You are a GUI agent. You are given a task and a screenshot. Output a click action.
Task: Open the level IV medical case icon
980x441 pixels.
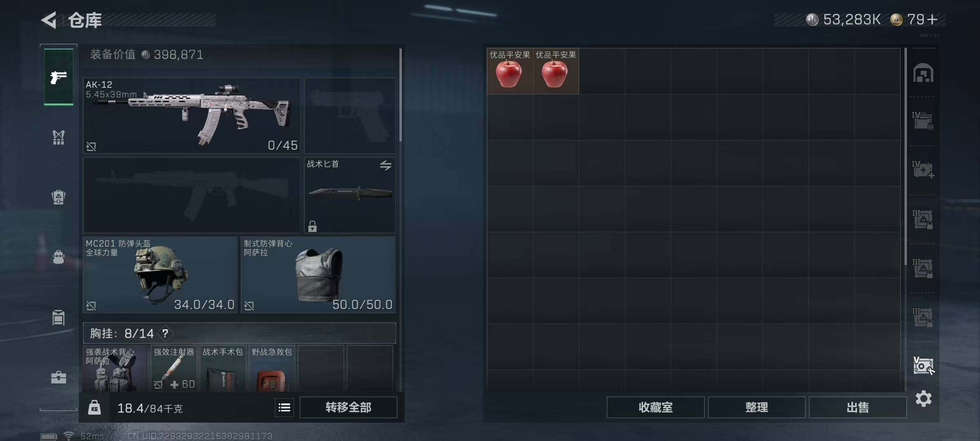click(x=923, y=169)
